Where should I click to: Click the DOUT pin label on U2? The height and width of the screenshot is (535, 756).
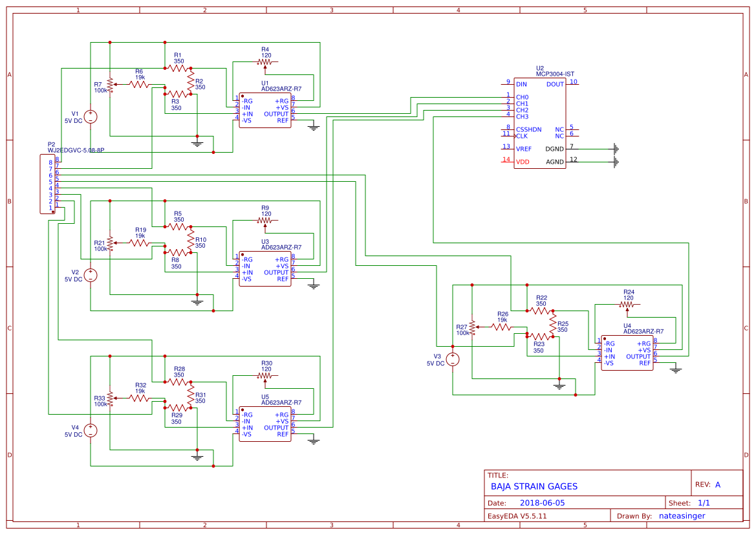(x=555, y=85)
